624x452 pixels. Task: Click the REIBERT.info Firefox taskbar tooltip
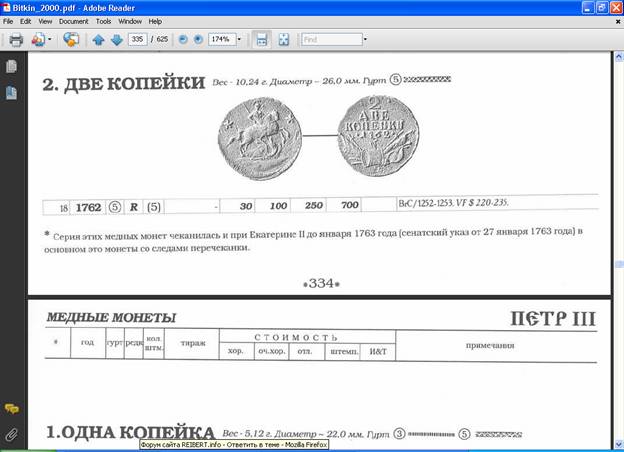(x=234, y=445)
